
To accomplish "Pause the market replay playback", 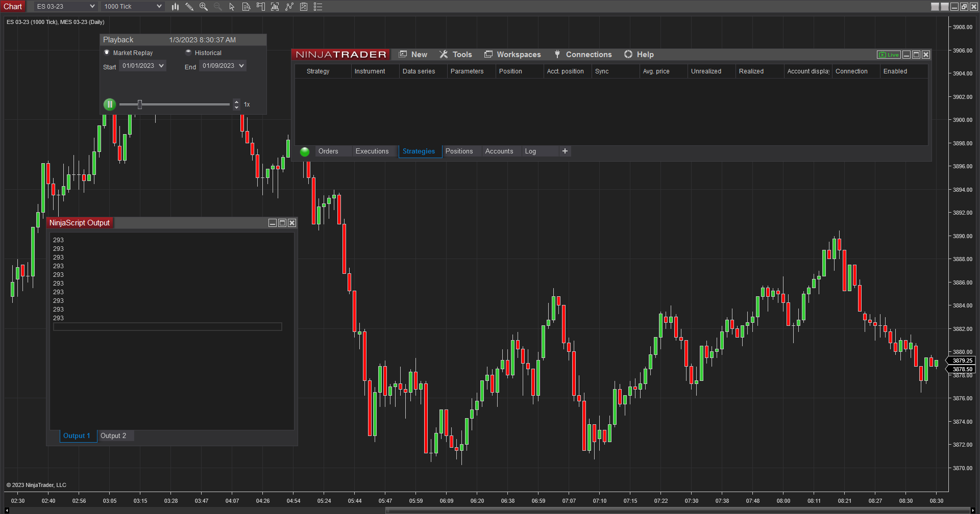I will pos(110,105).
